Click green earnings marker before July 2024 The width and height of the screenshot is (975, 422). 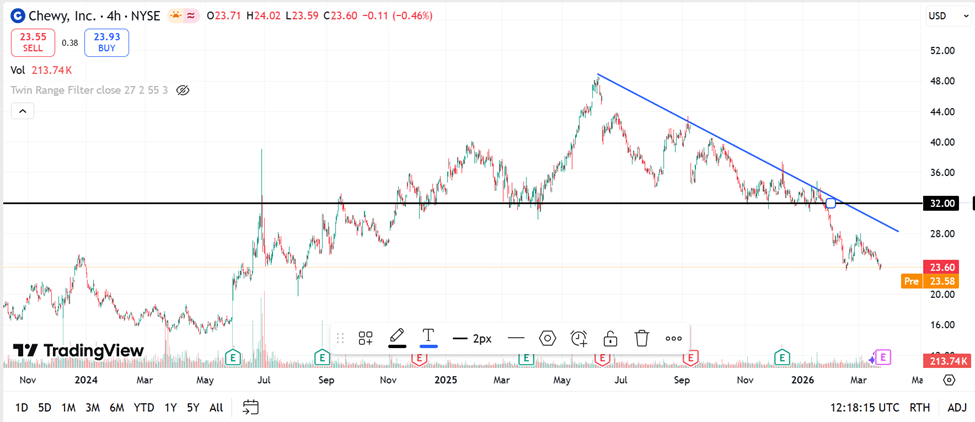(233, 357)
